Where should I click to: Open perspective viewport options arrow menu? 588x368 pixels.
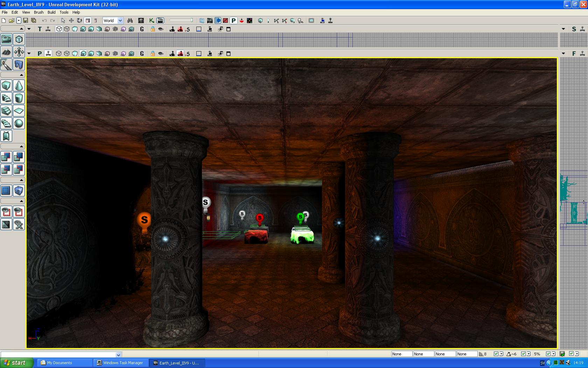click(29, 54)
